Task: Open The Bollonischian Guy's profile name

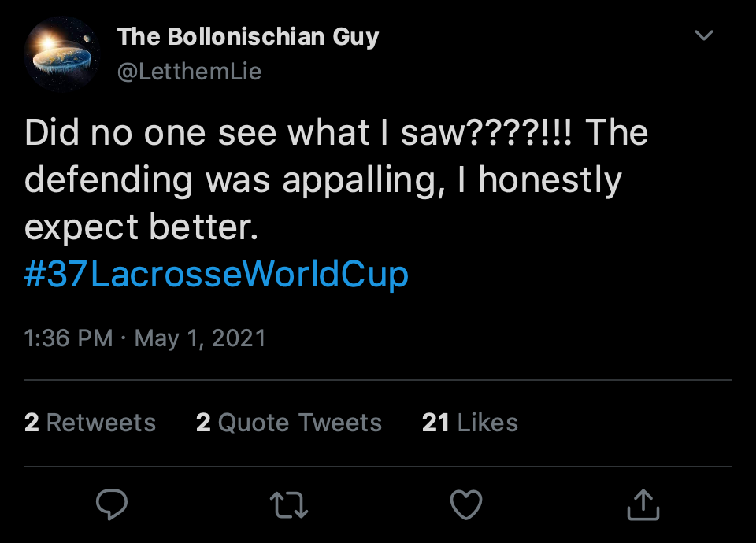Action: [x=247, y=37]
